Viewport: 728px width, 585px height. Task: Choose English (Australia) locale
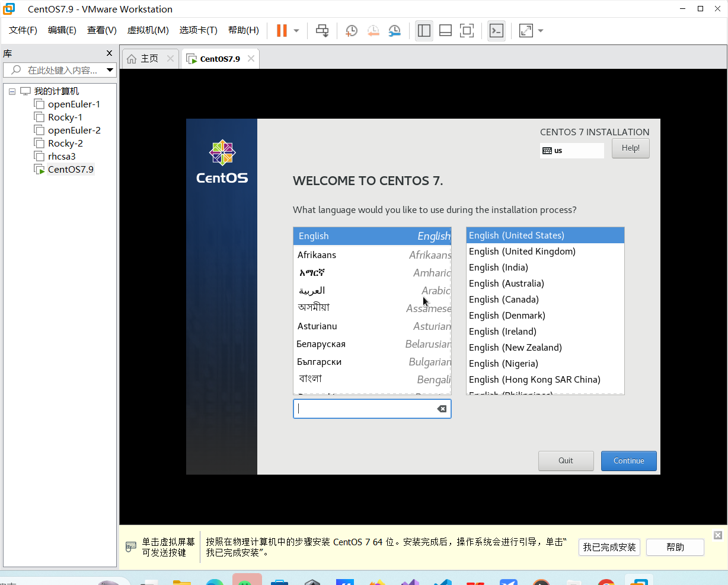click(x=545, y=284)
